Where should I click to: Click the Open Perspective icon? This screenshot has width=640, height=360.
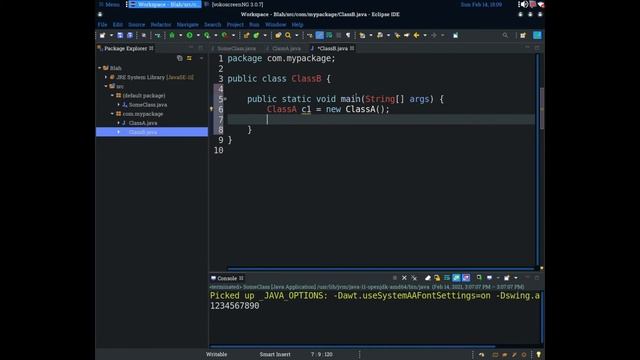(523, 36)
